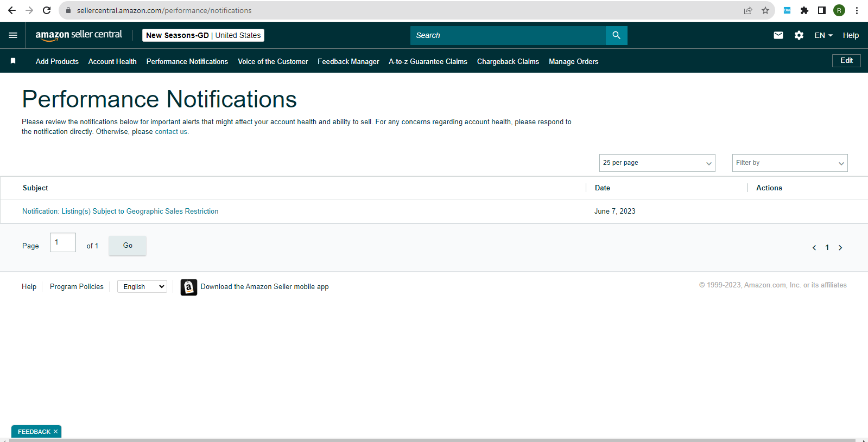The image size is (868, 442).
Task: Click the page number input field
Action: pyautogui.click(x=63, y=242)
